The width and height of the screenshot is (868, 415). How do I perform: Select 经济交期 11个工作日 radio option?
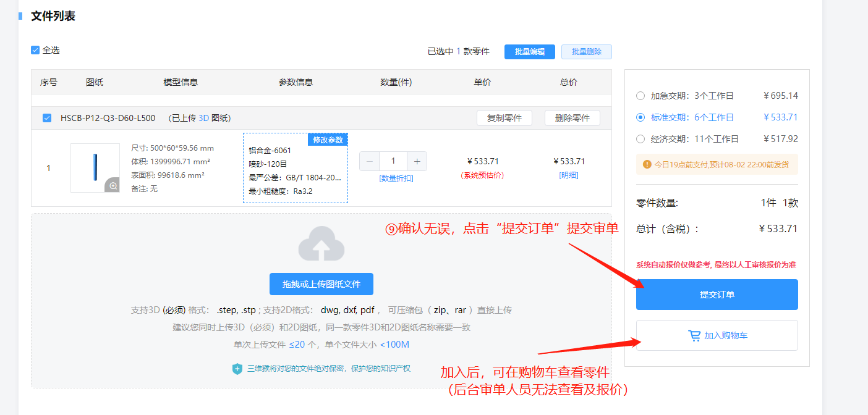640,139
